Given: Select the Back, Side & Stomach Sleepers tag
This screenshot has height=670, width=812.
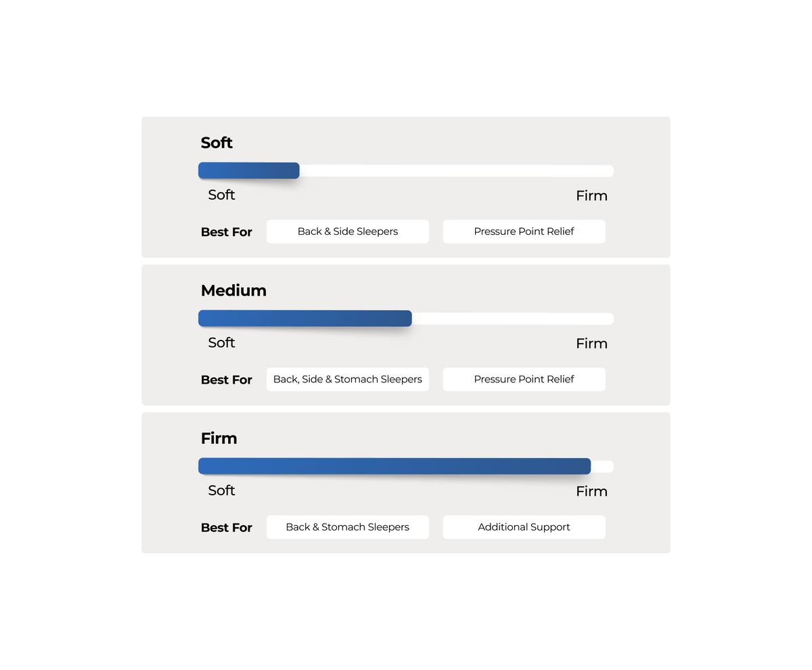Looking at the screenshot, I should pyautogui.click(x=348, y=379).
